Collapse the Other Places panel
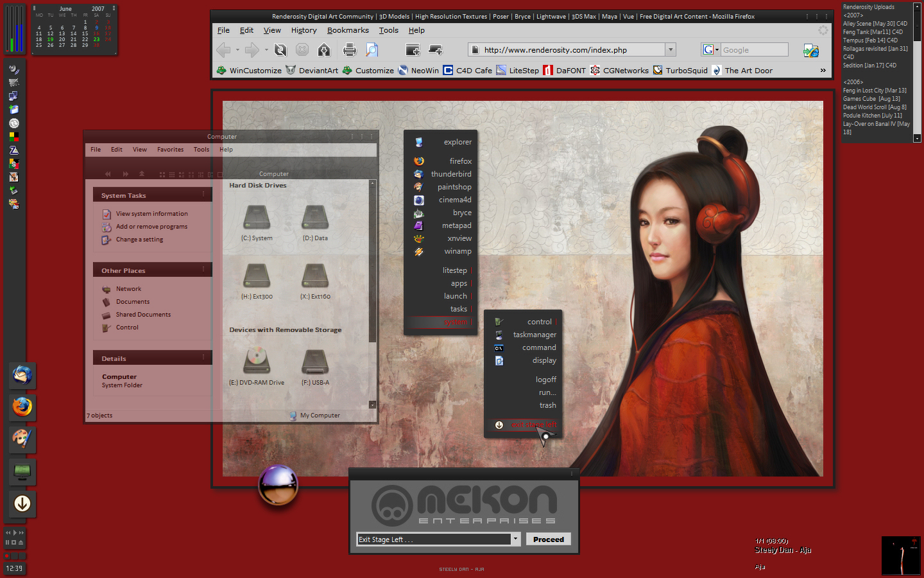The image size is (924, 578). point(203,269)
